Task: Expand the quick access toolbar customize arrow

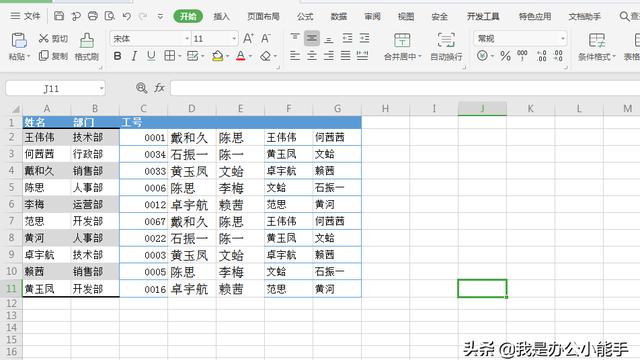Action: click(x=160, y=16)
